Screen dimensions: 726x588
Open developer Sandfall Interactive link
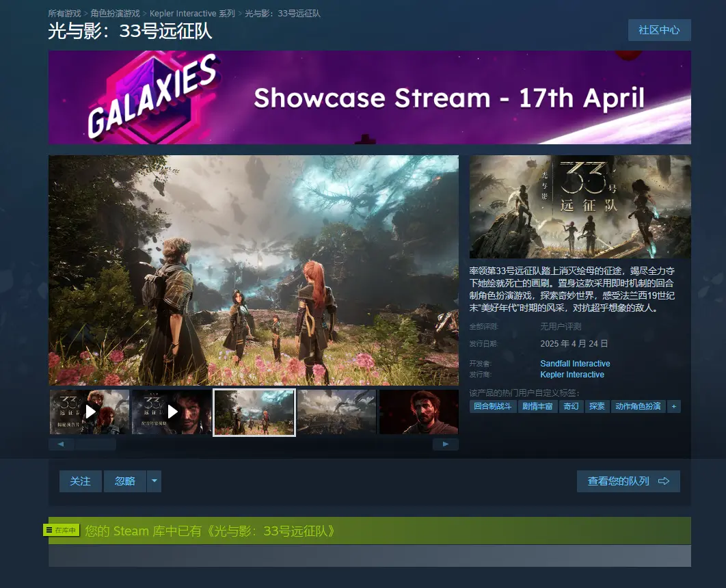pyautogui.click(x=575, y=364)
